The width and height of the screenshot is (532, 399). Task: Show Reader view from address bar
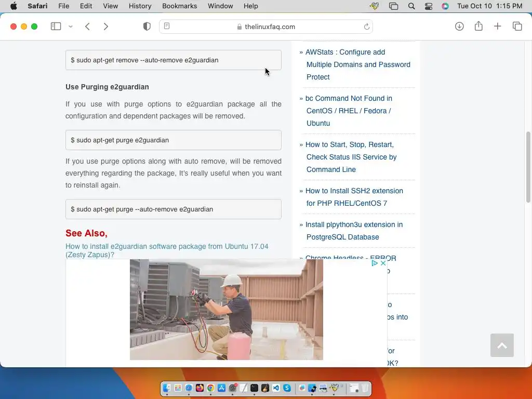[167, 26]
